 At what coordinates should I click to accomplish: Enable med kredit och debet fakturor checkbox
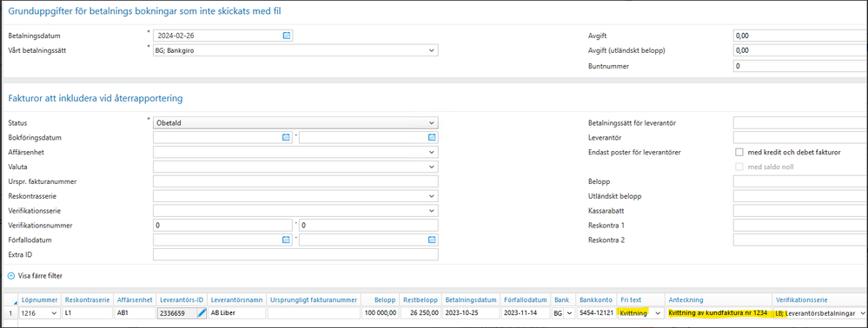(739, 152)
